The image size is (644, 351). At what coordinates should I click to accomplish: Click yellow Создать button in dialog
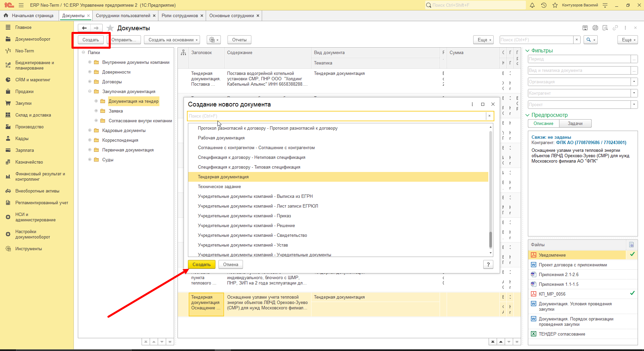(x=202, y=265)
